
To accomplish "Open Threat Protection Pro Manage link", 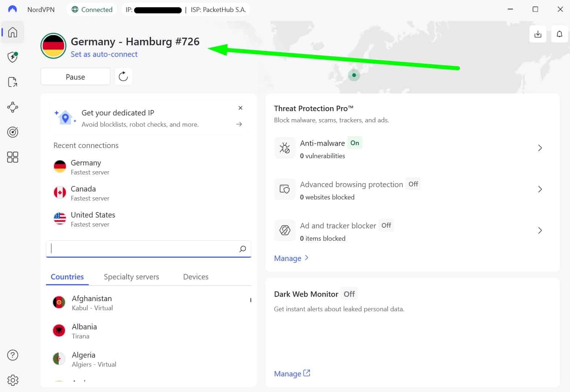I will pos(292,258).
